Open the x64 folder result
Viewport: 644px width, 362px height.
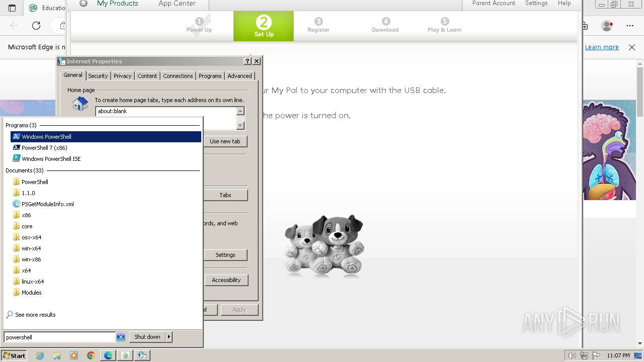pos(106,270)
